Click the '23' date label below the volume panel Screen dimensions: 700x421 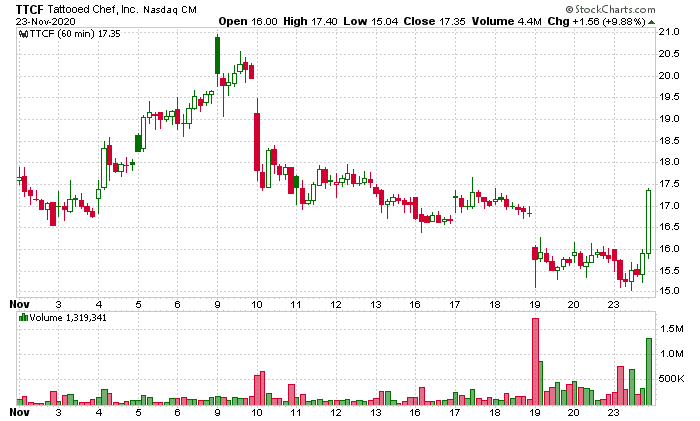614,412
